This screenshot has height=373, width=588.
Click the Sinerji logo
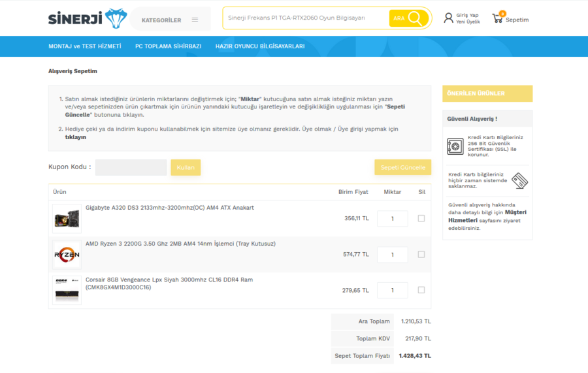pyautogui.click(x=88, y=18)
